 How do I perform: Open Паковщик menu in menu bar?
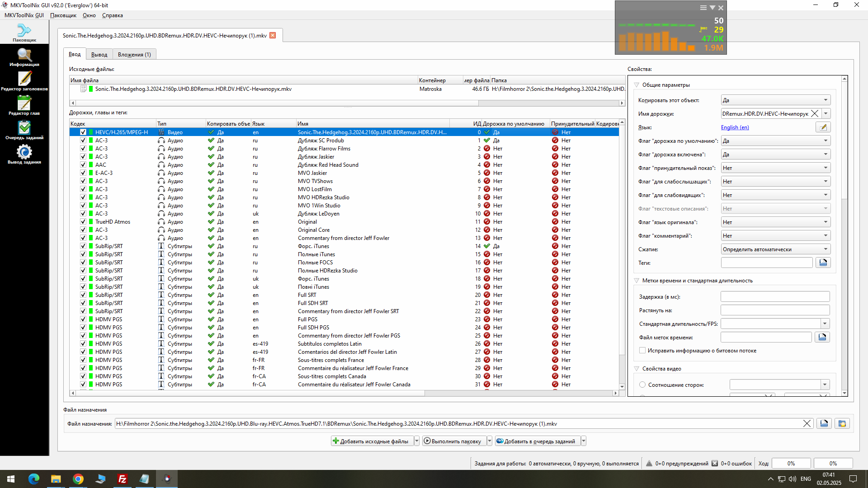tap(63, 15)
